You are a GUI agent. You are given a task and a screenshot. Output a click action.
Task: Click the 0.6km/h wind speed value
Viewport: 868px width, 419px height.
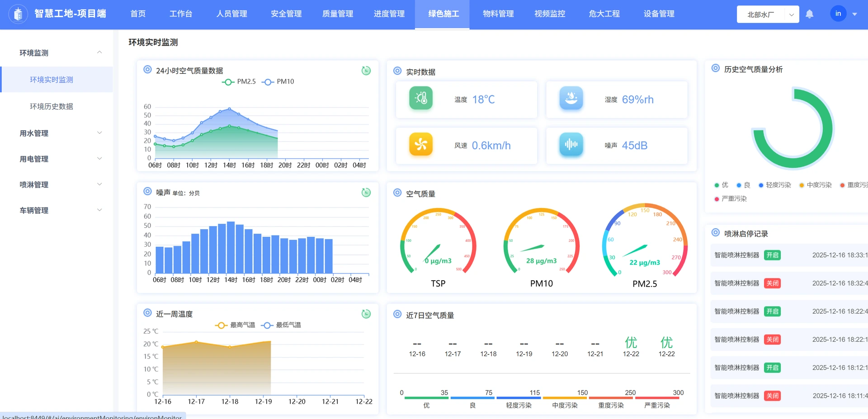tap(491, 146)
